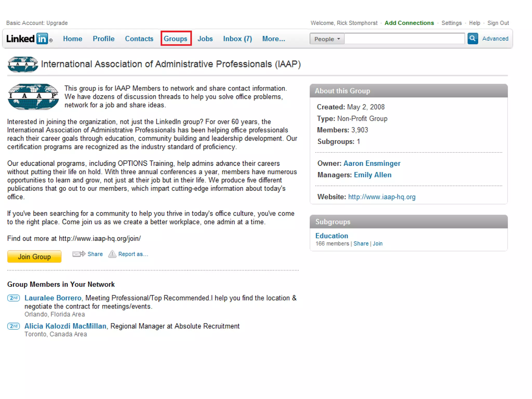Click Alicia Kalozdi MacMillan's 2nd degree badge
This screenshot has width=532, height=399.
[14, 326]
